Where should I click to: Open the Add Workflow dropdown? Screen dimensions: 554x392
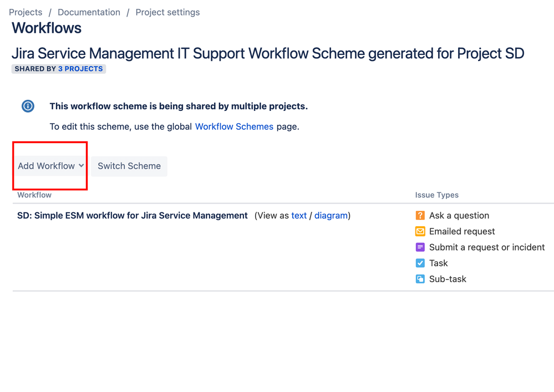pos(50,166)
